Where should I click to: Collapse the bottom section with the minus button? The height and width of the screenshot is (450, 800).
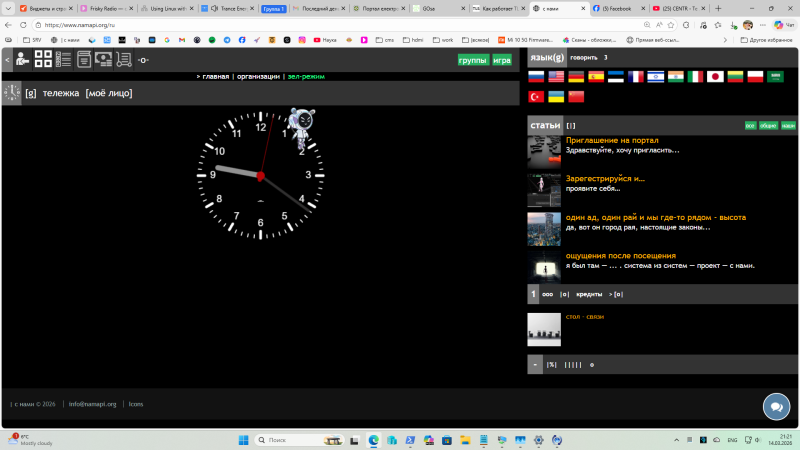point(535,364)
